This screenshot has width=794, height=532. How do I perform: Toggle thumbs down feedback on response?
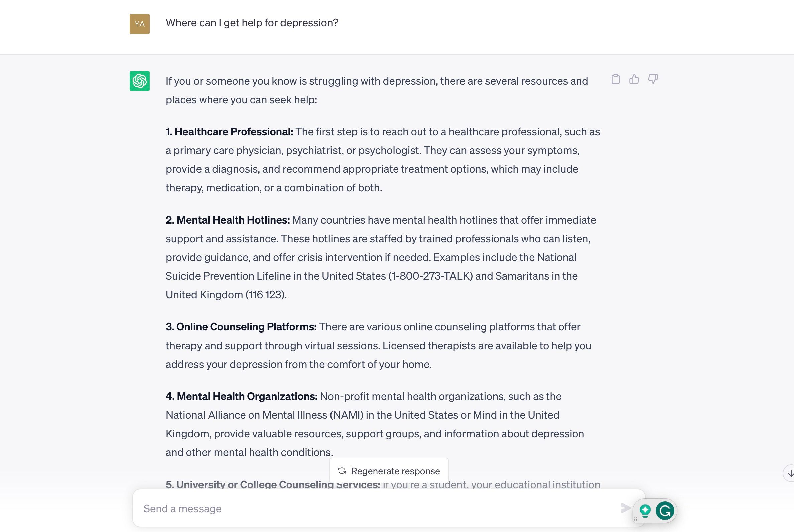point(653,79)
